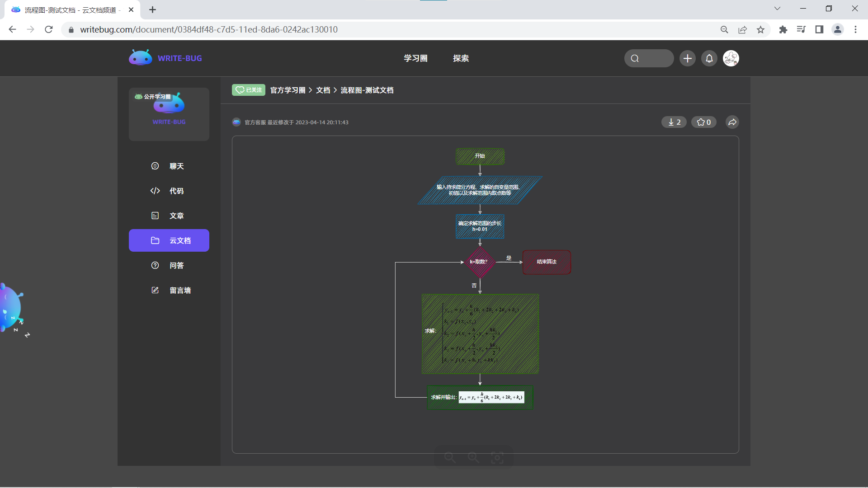Open the user avatar profile menu

tap(731, 58)
